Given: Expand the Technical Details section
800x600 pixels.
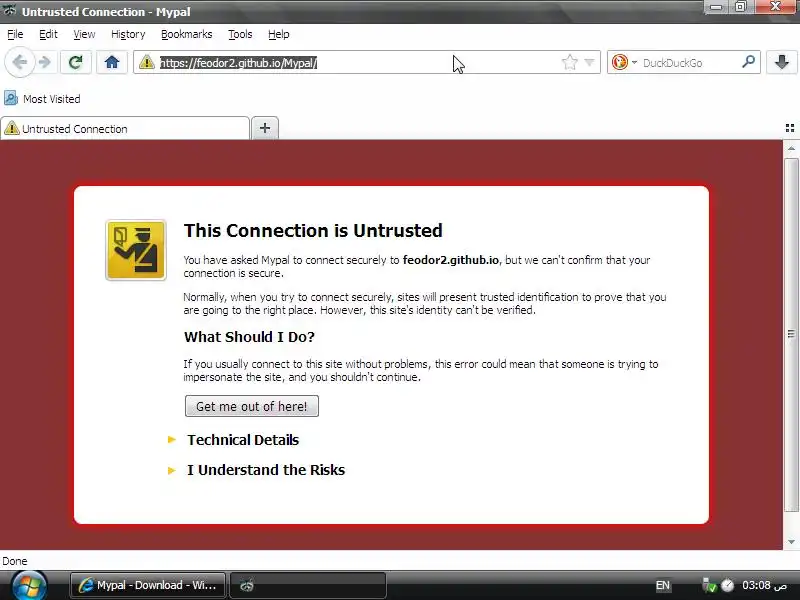Looking at the screenshot, I should pos(243,440).
